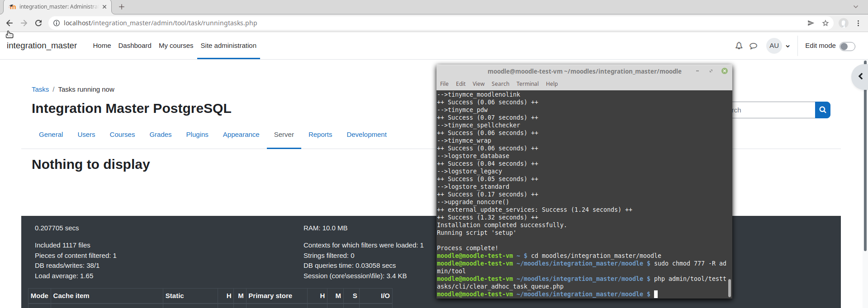Open the terminal View menu

(x=479, y=84)
